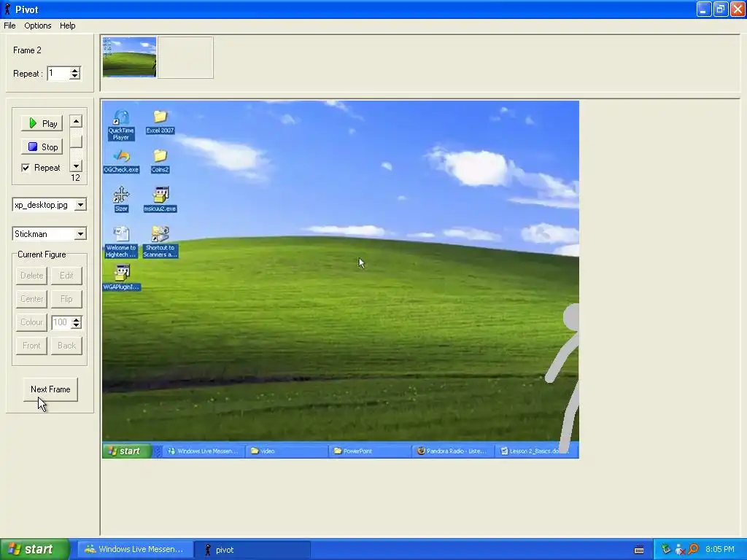Click the Lesson 2_Basics item in canvas taskbar

pos(535,451)
